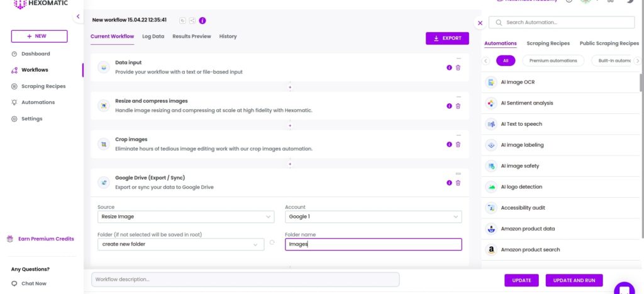Show info for the Google Drive step
644x294 pixels.
click(449, 183)
